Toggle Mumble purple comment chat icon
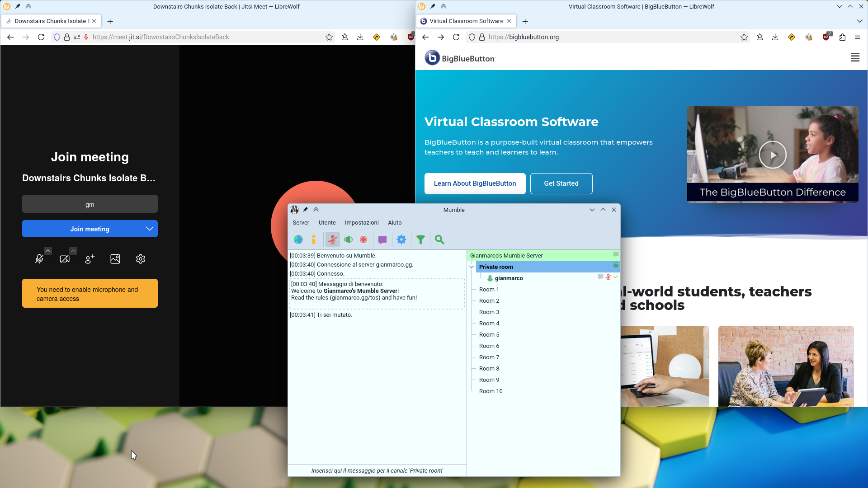Image resolution: width=868 pixels, height=488 pixels. pos(382,240)
